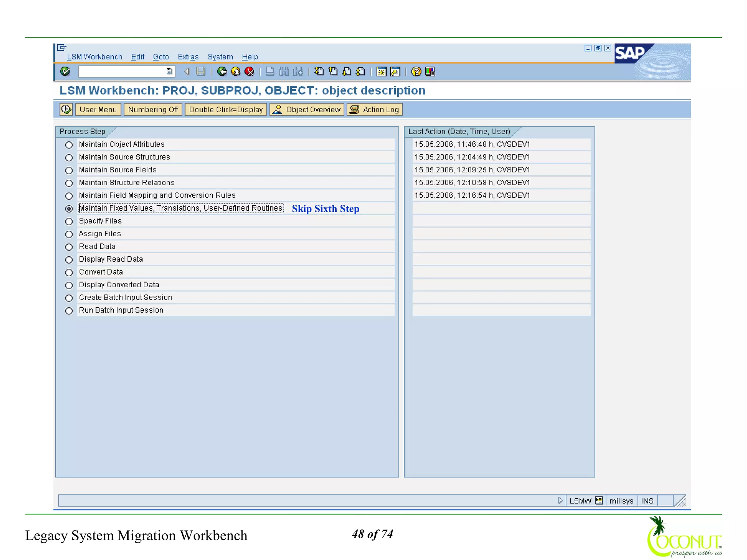Viewport: 747px width, 560px height.
Task: Click the Print icon
Action: (x=270, y=71)
